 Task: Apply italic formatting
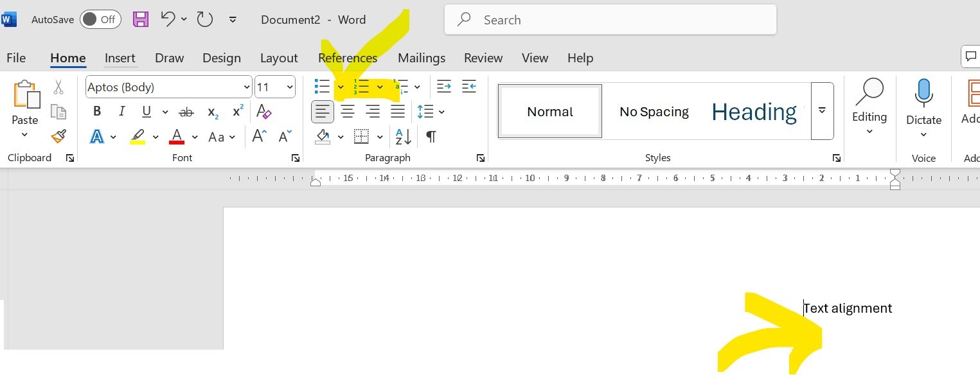[x=121, y=111]
